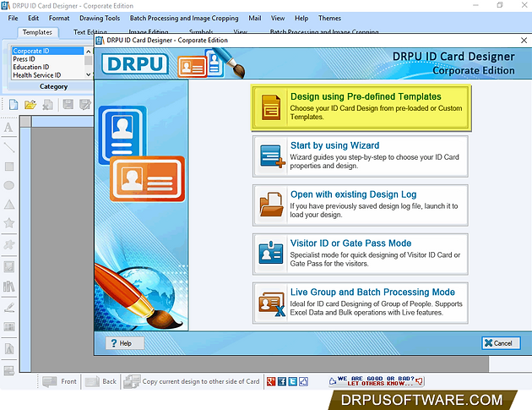This screenshot has width=532, height=410.
Task: Open the Themes menu
Action: [x=329, y=18]
